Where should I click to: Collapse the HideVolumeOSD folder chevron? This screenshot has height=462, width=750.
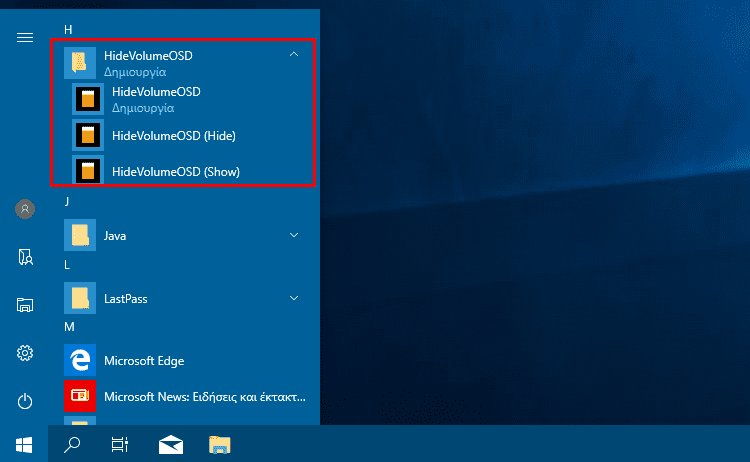pos(294,55)
